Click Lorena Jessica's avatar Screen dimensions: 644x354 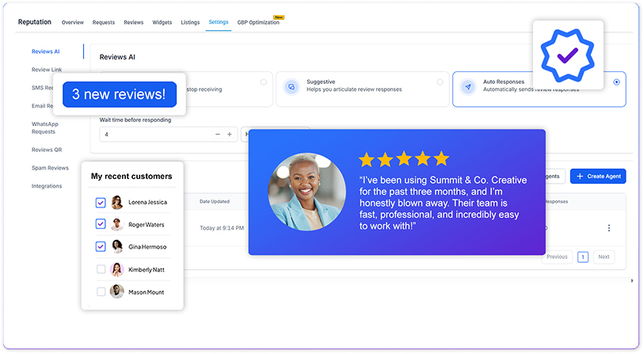[117, 202]
